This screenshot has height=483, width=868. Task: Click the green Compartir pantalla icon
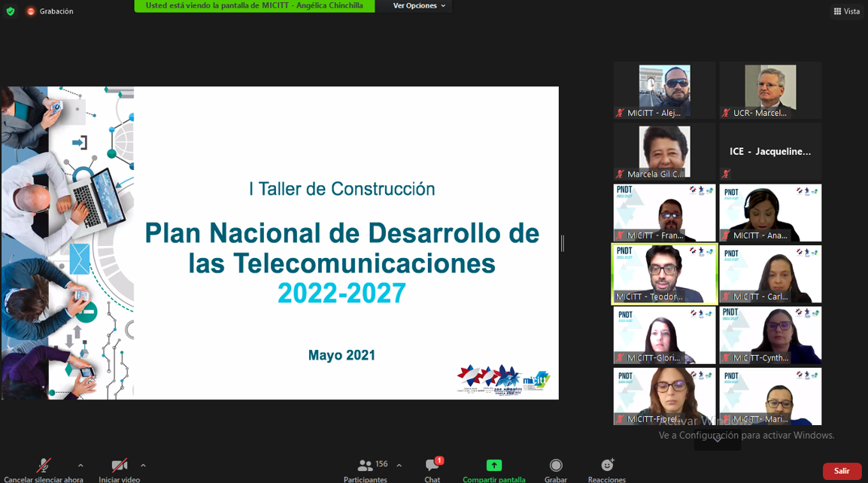[493, 465]
